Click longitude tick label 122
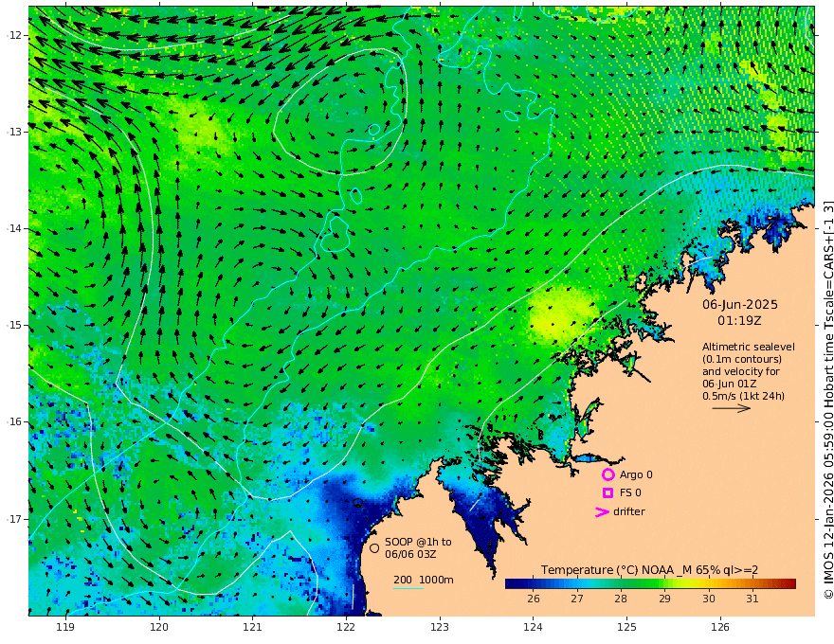 click(346, 627)
